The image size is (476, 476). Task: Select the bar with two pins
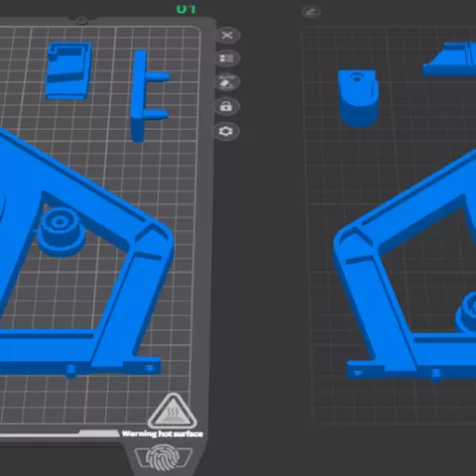pos(149,96)
